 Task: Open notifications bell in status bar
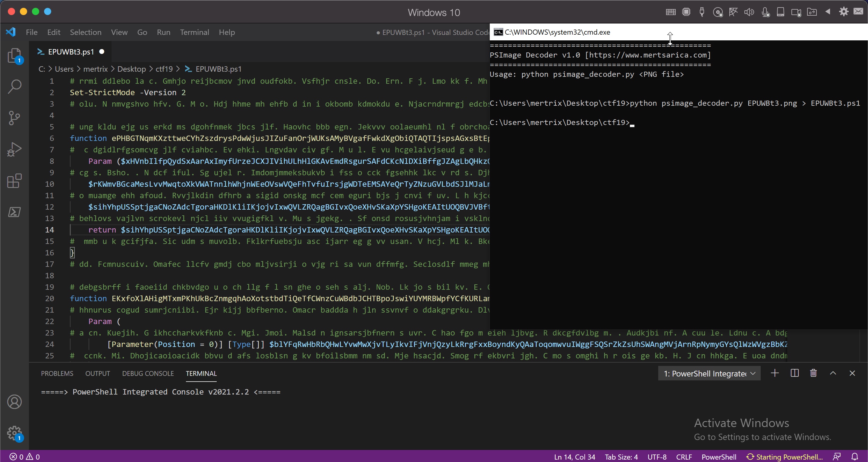click(855, 457)
